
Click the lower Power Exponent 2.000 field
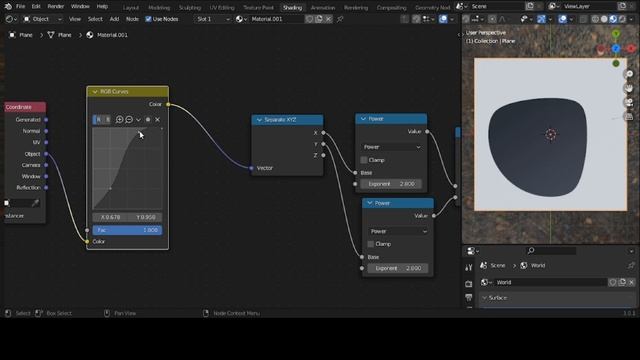pos(398,268)
